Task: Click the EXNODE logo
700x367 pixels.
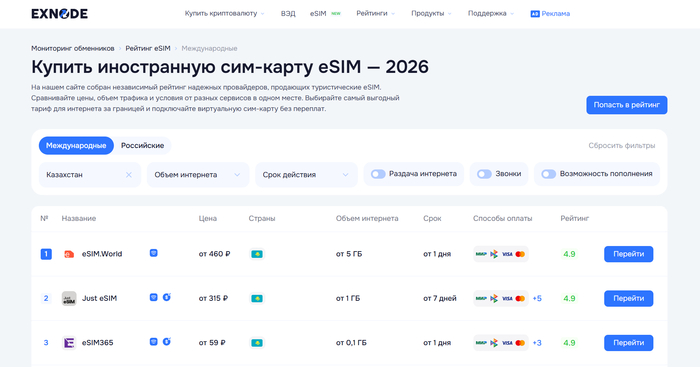Action: pyautogui.click(x=59, y=14)
